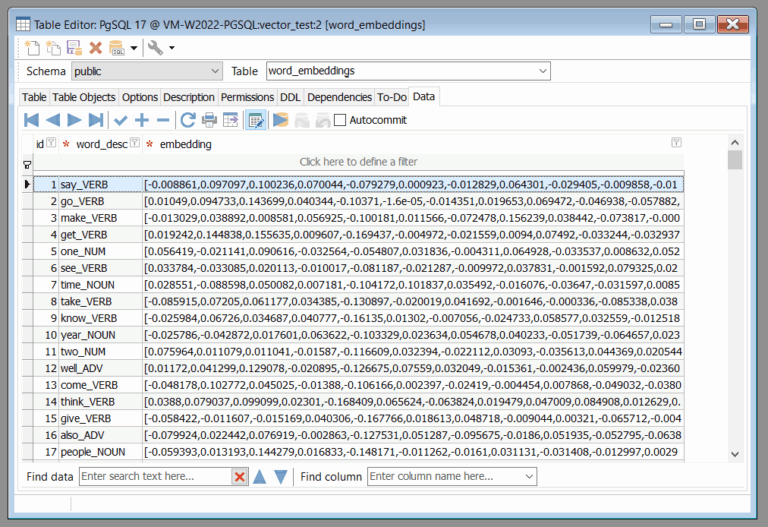The width and height of the screenshot is (768, 527).
Task: Expand the Table name dropdown
Action: 542,71
